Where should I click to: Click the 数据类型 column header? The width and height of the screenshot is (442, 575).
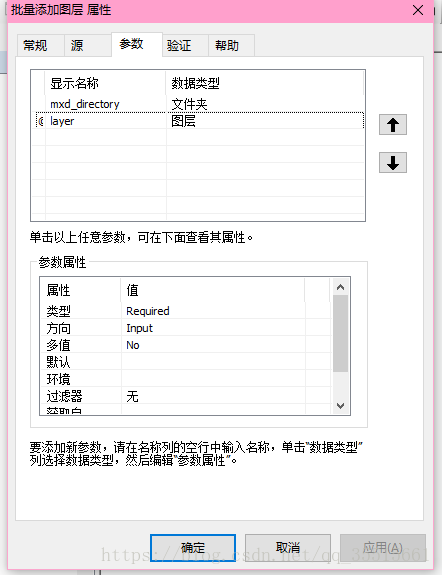[x=265, y=83]
